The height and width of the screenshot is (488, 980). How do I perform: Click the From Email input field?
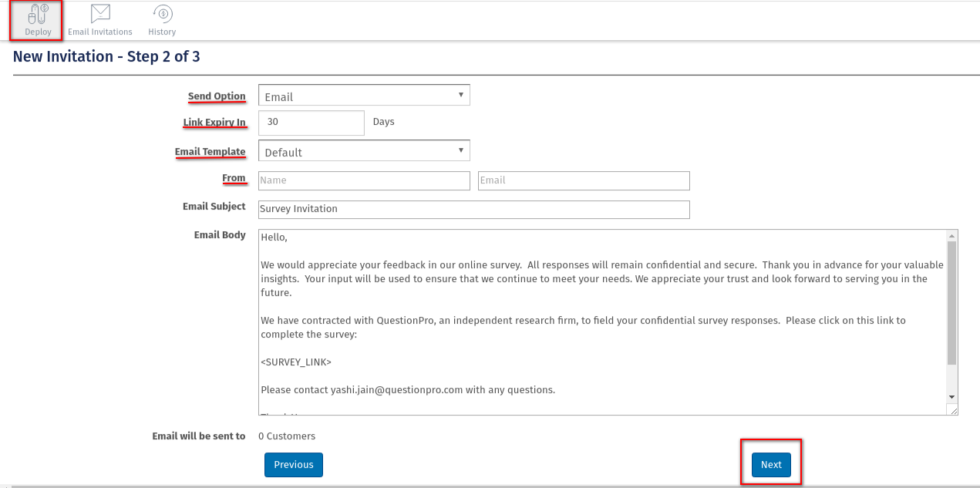[583, 180]
